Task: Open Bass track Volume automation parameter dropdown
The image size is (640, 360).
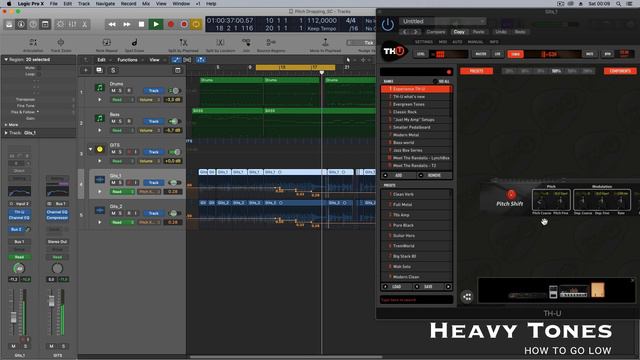Action: [149, 130]
